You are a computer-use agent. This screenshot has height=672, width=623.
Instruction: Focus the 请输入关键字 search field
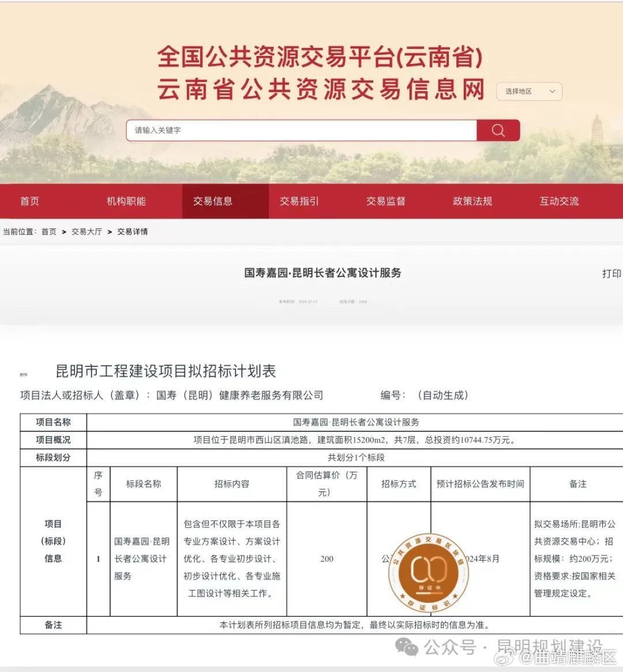pyautogui.click(x=301, y=130)
